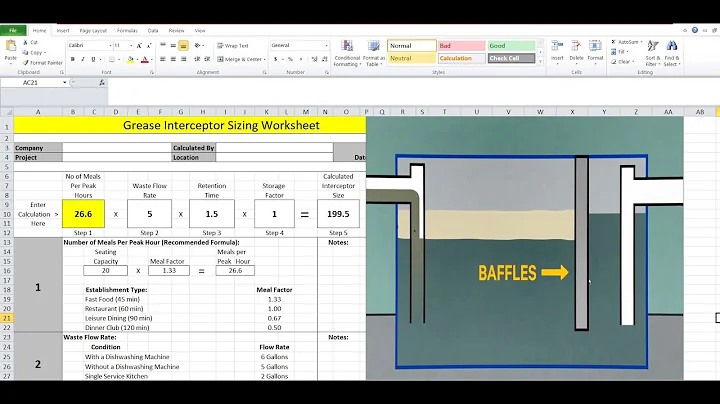
Task: Click Decrease Decimal icon
Action: point(325,59)
